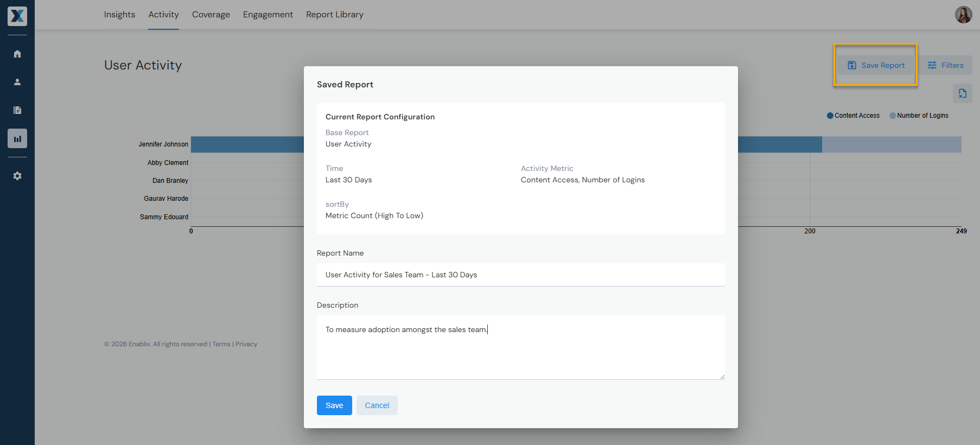Image resolution: width=980 pixels, height=445 pixels.
Task: Click the Description textarea resize handle
Action: tap(722, 377)
